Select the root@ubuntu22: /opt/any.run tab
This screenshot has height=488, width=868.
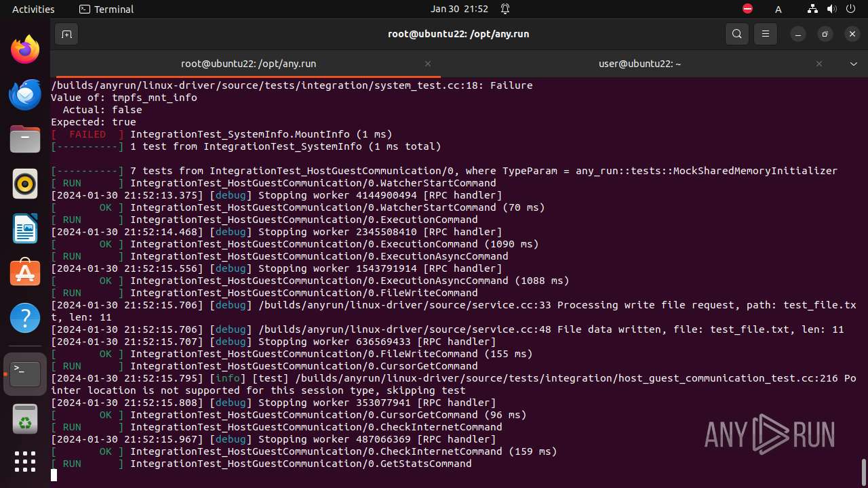248,64
